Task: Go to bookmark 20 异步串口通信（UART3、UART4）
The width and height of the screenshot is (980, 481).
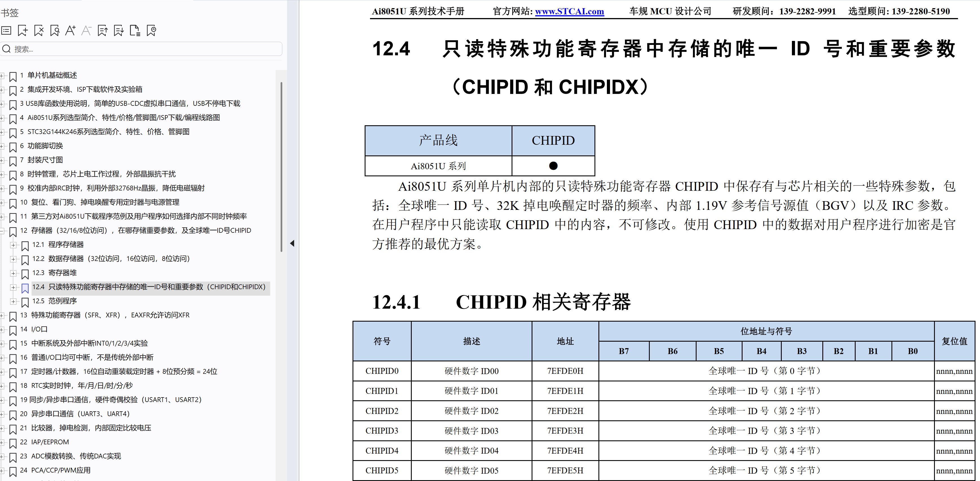Action: (x=75, y=414)
